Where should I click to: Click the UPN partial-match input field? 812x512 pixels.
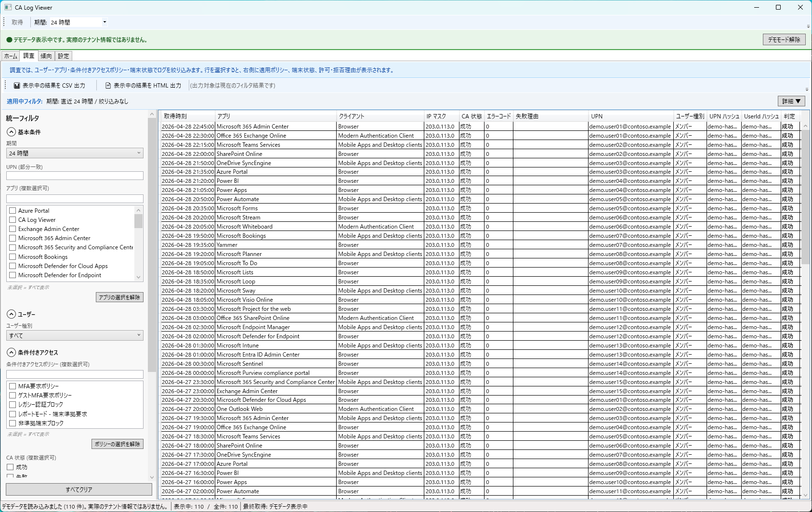(75, 176)
